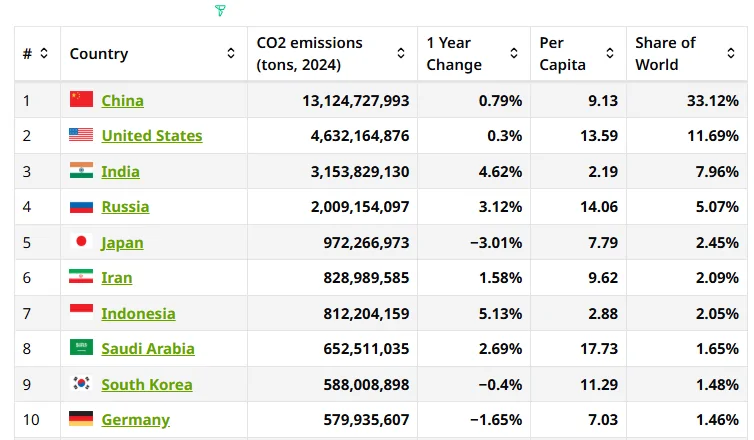The image size is (754, 440).
Task: Sort by CO2 emissions column arrows
Action: tap(401, 53)
